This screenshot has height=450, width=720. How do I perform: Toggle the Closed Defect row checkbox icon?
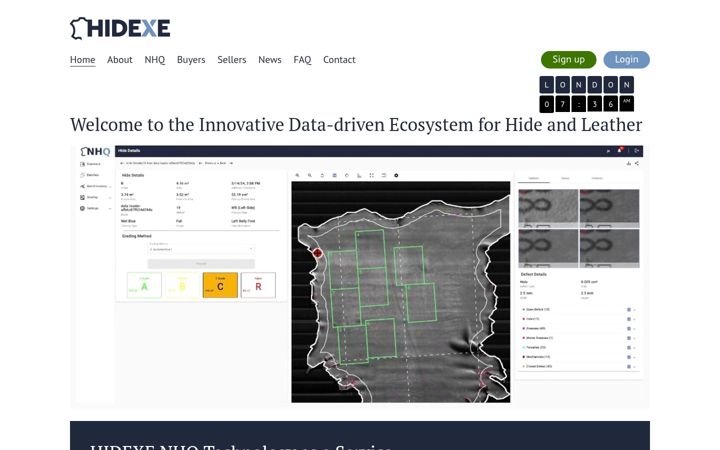tap(629, 366)
